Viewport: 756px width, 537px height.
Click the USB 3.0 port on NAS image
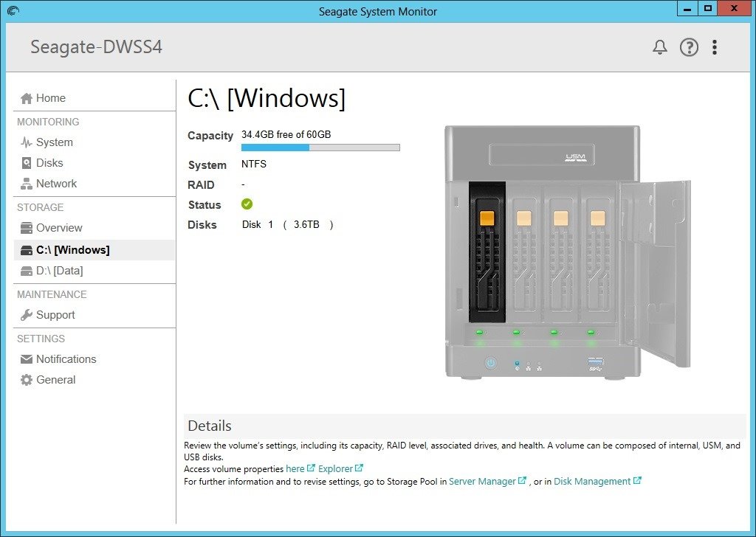tap(596, 363)
